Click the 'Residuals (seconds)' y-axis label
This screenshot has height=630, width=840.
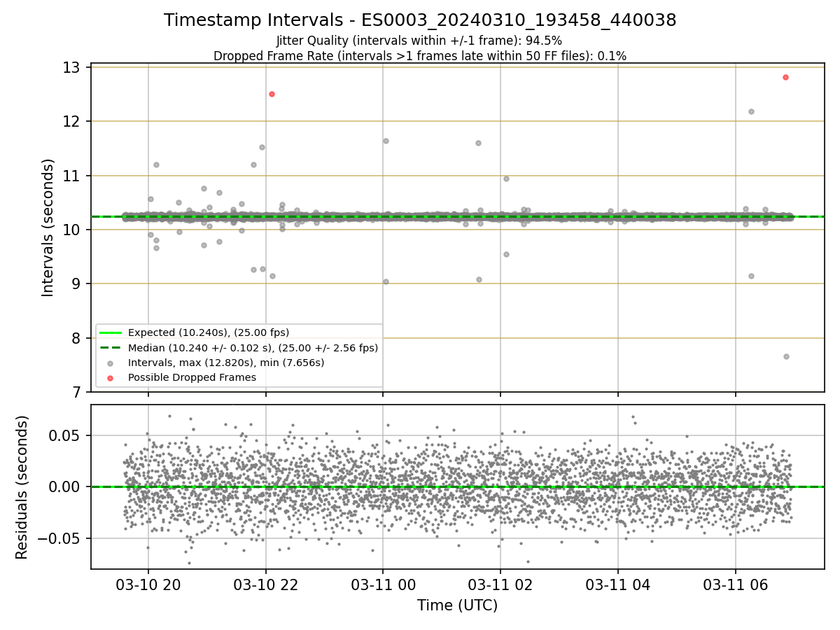(x=22, y=487)
